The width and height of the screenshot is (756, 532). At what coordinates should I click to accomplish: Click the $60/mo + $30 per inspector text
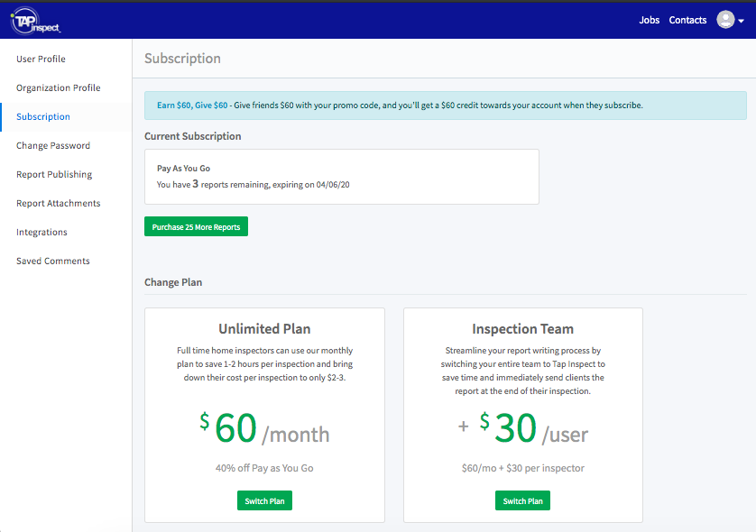pyautogui.click(x=522, y=468)
